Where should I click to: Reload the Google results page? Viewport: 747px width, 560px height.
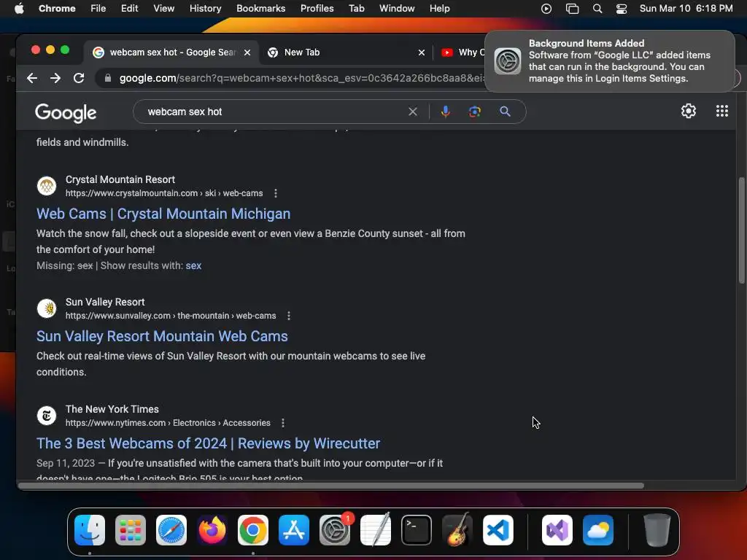pyautogui.click(x=79, y=78)
